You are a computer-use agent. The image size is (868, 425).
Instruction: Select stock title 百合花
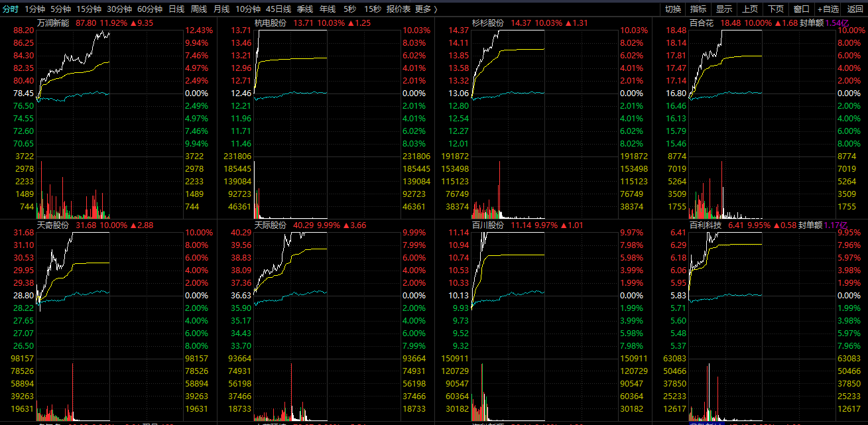[702, 23]
